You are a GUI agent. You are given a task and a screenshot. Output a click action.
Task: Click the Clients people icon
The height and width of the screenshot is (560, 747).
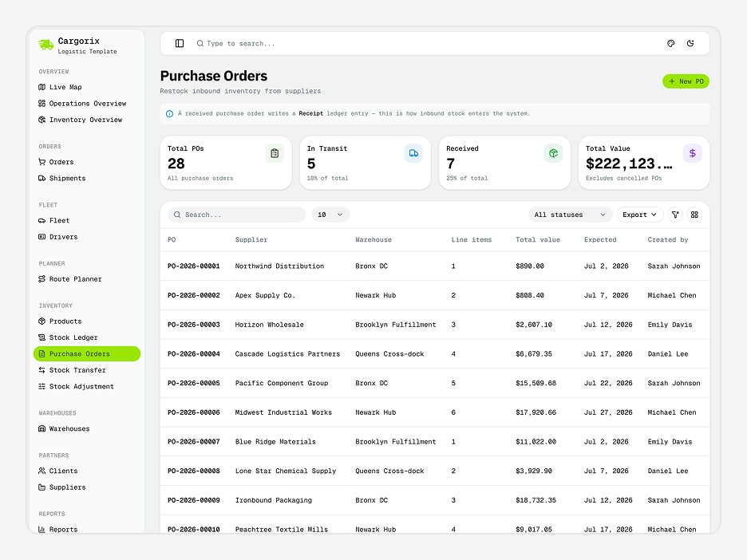(42, 471)
